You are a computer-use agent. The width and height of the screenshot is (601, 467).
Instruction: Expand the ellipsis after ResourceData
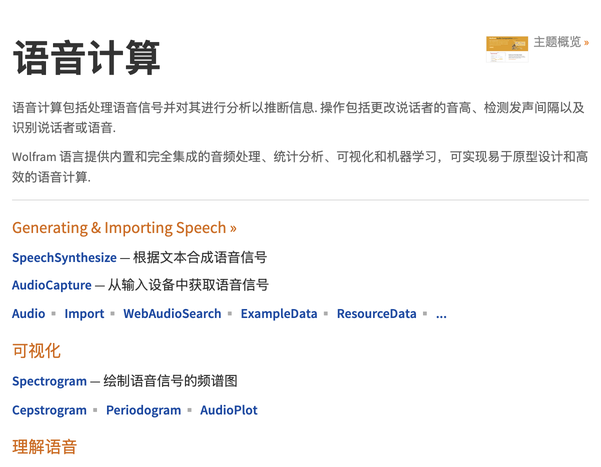[441, 314]
